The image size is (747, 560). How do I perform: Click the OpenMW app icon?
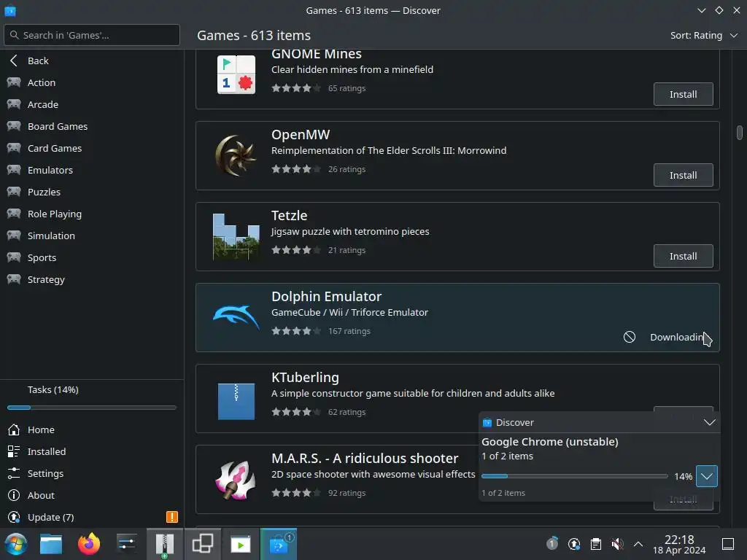[x=236, y=156]
